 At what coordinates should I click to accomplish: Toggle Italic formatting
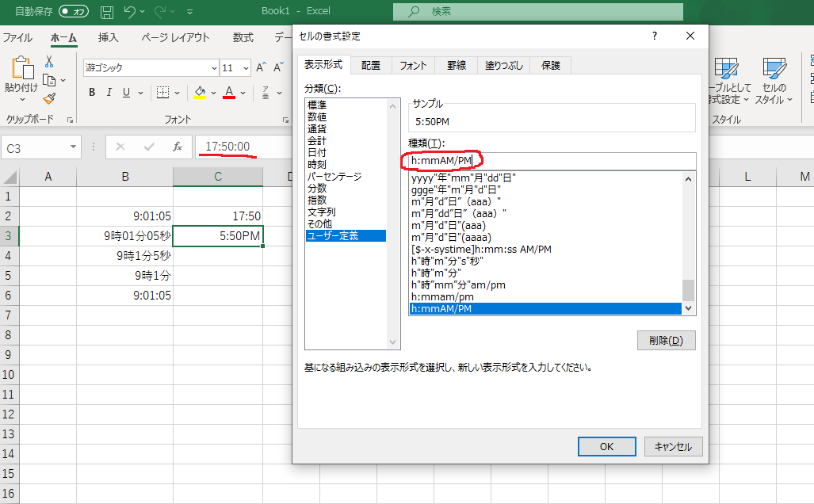click(x=109, y=93)
